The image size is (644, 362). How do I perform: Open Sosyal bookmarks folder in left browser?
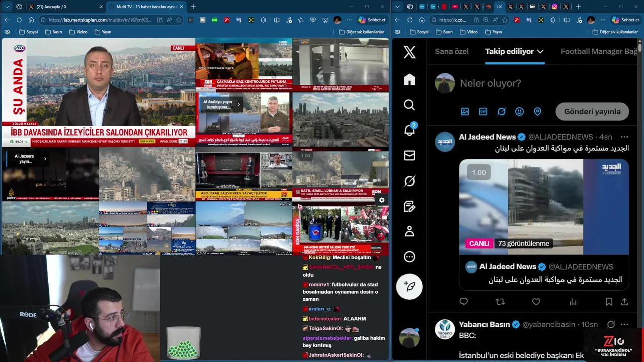click(x=28, y=32)
